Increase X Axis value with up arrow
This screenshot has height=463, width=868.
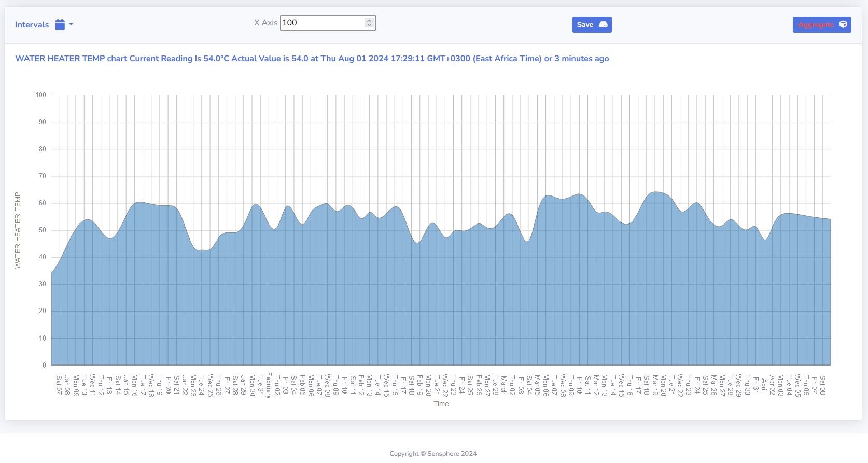click(369, 21)
